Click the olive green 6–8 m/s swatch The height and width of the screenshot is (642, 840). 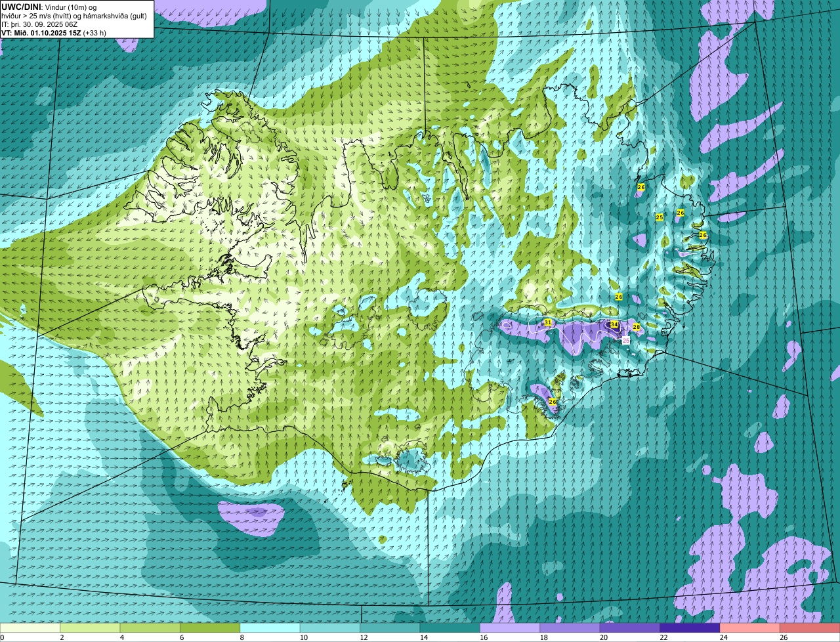(x=210, y=628)
